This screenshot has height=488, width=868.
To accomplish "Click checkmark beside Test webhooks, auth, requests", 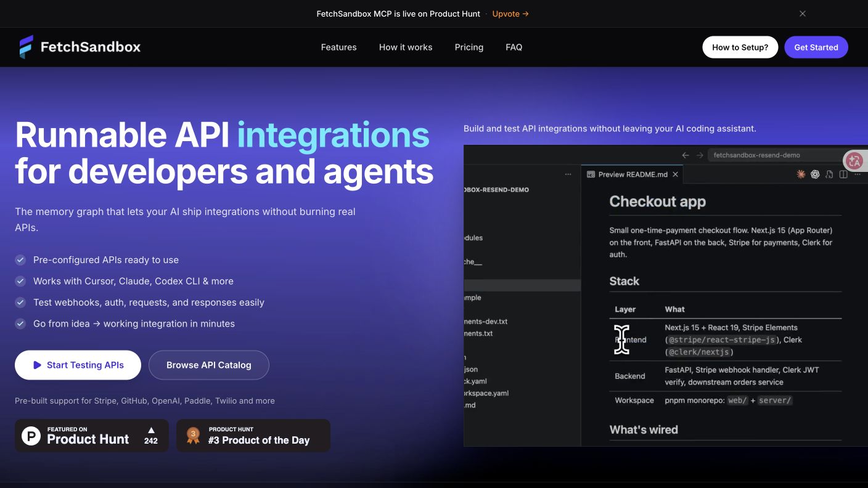I will tap(20, 303).
